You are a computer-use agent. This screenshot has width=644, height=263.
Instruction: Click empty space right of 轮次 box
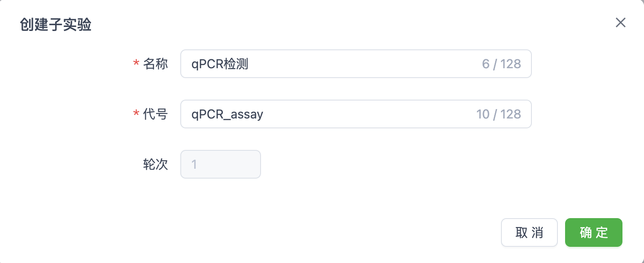(x=381, y=164)
